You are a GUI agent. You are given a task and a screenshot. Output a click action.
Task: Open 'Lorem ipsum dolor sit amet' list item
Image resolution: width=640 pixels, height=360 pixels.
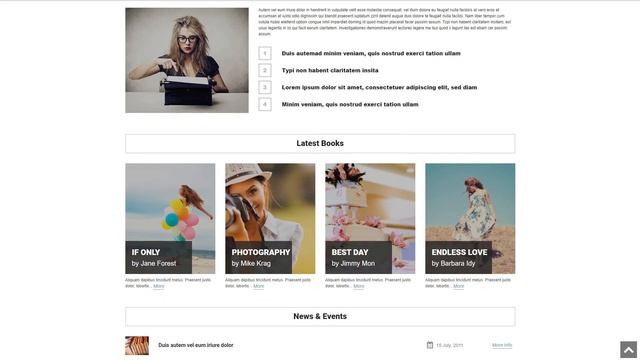(379, 87)
